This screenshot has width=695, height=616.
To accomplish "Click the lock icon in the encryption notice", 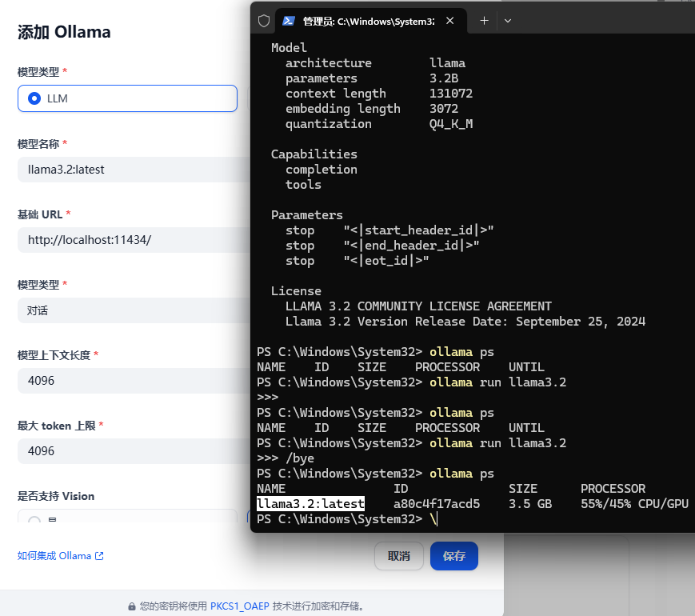I will [132, 606].
